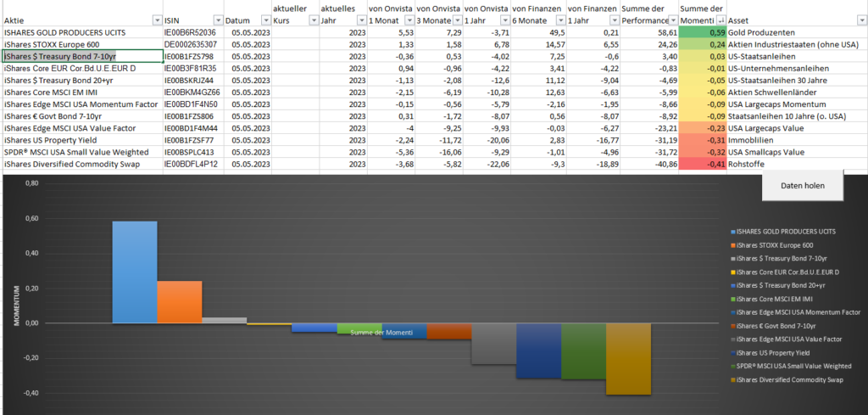Viewport: 868px width, 415px height.
Task: Select ISIN cell DE0002635307
Action: coord(193,44)
